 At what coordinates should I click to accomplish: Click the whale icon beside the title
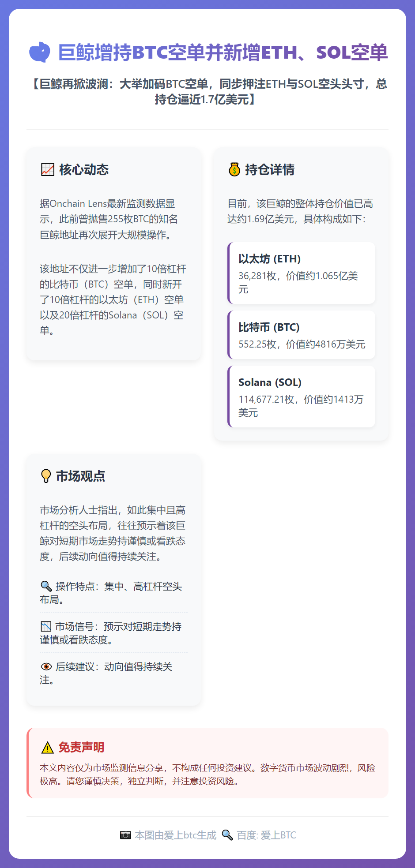(x=40, y=52)
